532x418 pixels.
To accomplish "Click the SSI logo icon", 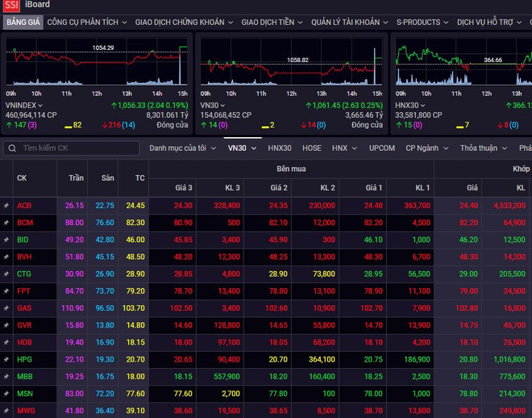I will [x=11, y=6].
